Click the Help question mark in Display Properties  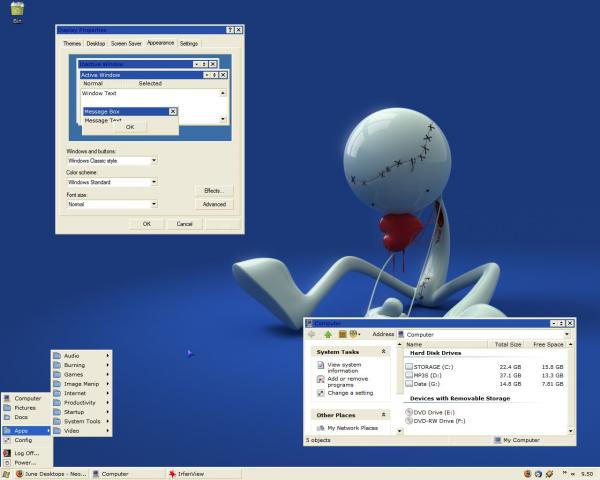[x=230, y=30]
